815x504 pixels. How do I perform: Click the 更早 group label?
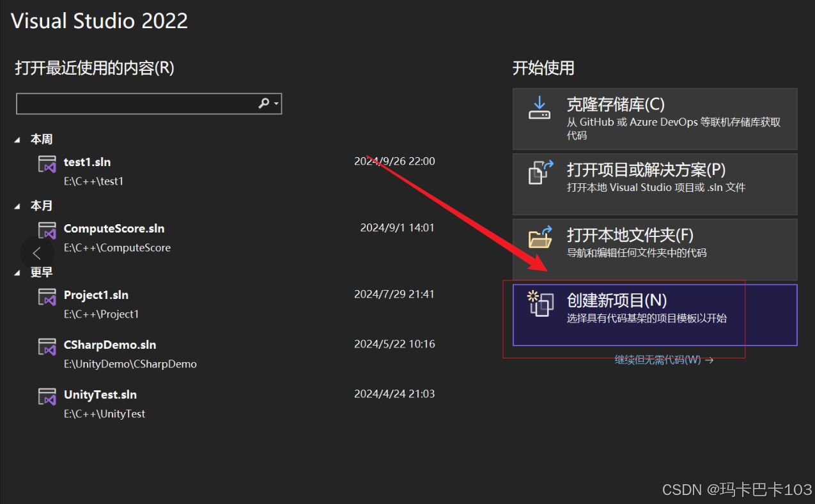42,273
